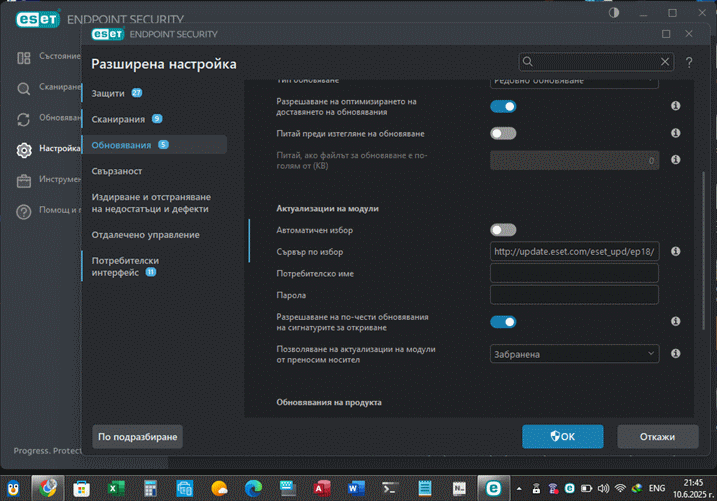This screenshot has width=717, height=501.
Task: Open the update type dropdown at top
Action: pyautogui.click(x=574, y=82)
